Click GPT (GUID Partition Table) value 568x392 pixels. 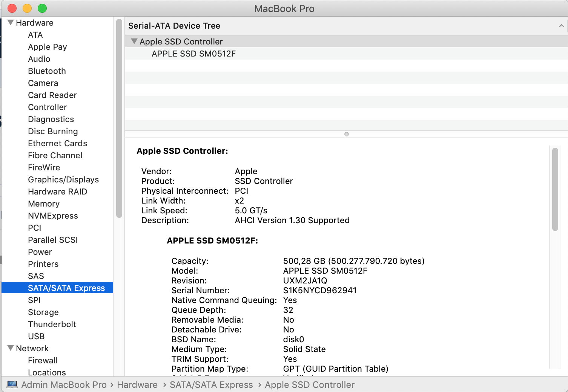(x=336, y=369)
